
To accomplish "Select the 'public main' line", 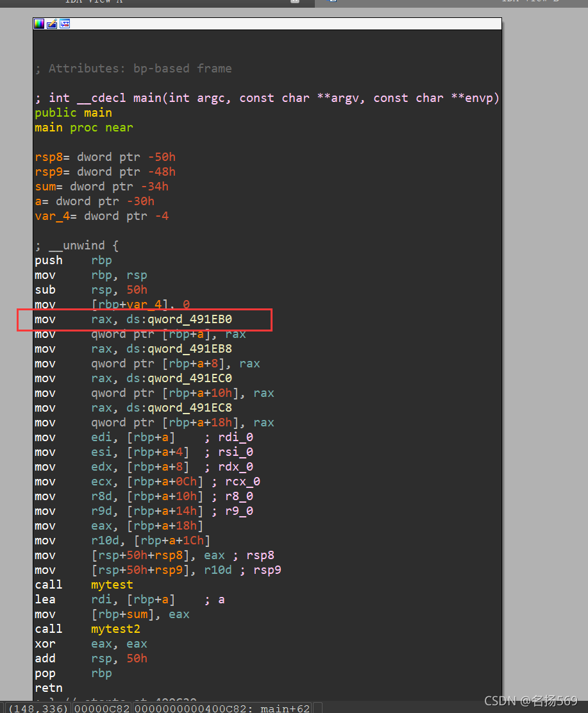I will click(x=73, y=113).
